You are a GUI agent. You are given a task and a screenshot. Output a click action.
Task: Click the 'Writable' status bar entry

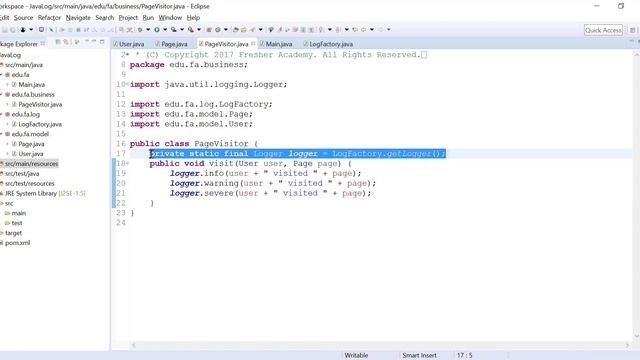[x=356, y=356]
